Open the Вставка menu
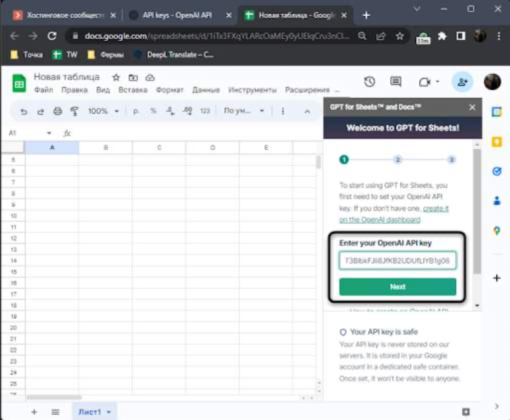The image size is (510, 420). 133,90
